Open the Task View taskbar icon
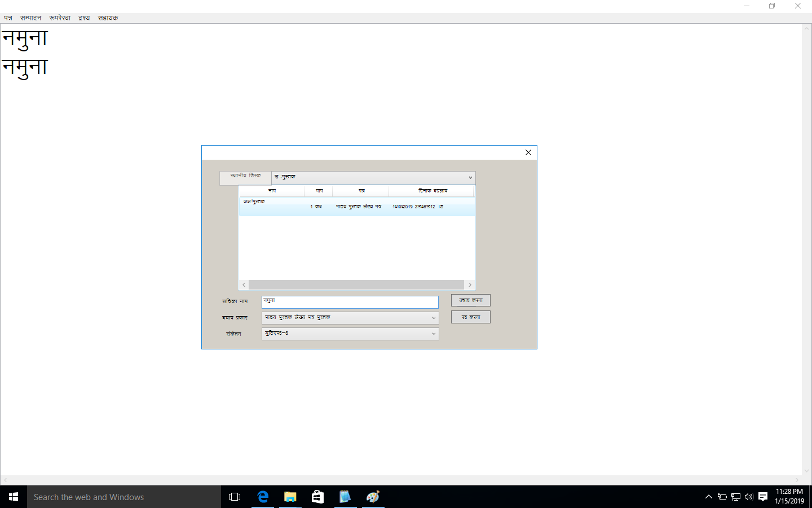Screen dimensions: 812x508 pyautogui.click(x=235, y=497)
